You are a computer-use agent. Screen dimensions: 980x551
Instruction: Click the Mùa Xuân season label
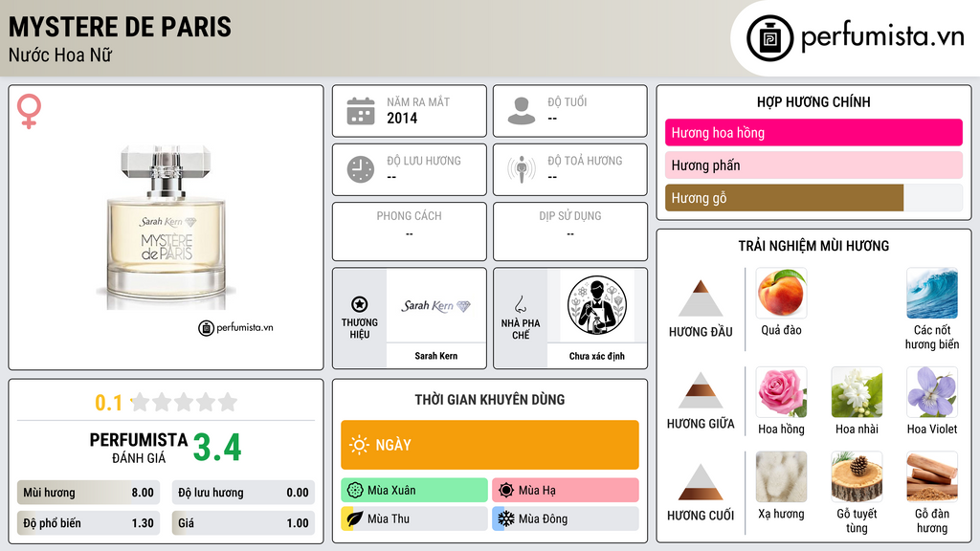click(x=391, y=491)
